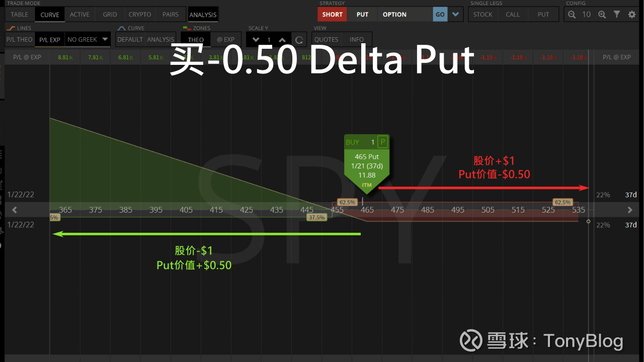Select the ANALYSIS curve option
Viewport: 644px width, 362px height.
click(160, 39)
